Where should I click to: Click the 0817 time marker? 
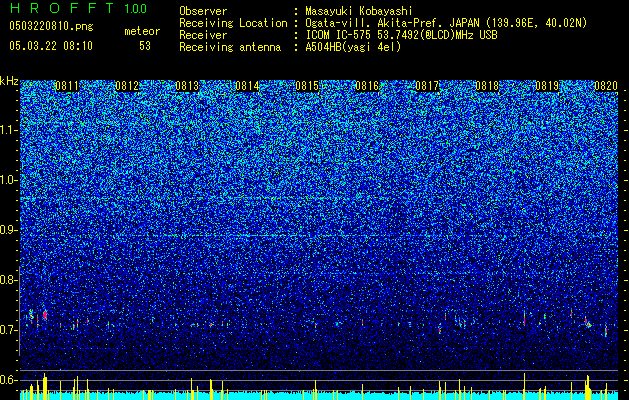[427, 86]
